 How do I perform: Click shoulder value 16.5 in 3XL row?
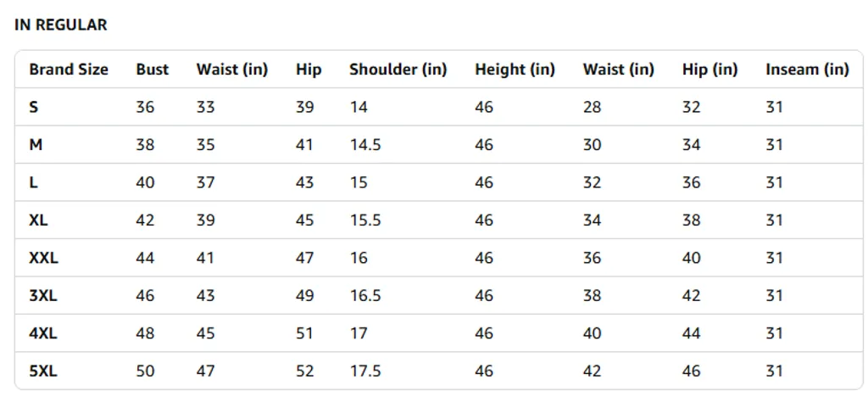(364, 295)
